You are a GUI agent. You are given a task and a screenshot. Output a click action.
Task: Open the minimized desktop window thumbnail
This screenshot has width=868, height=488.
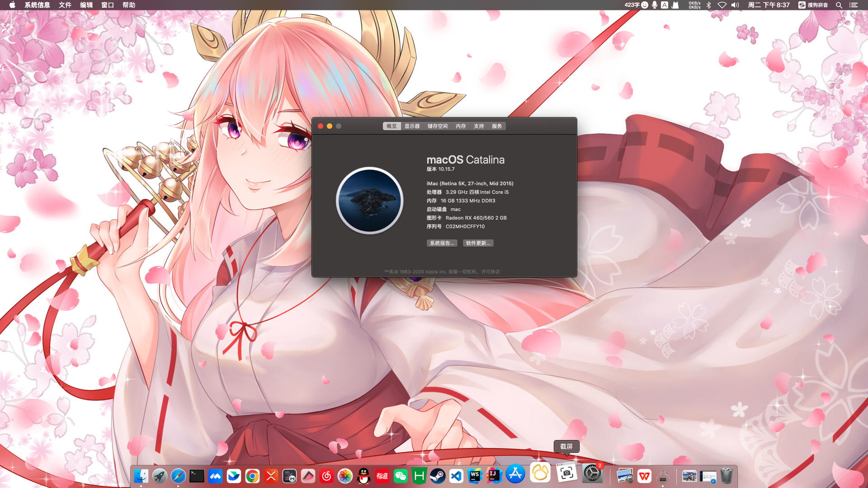point(689,476)
